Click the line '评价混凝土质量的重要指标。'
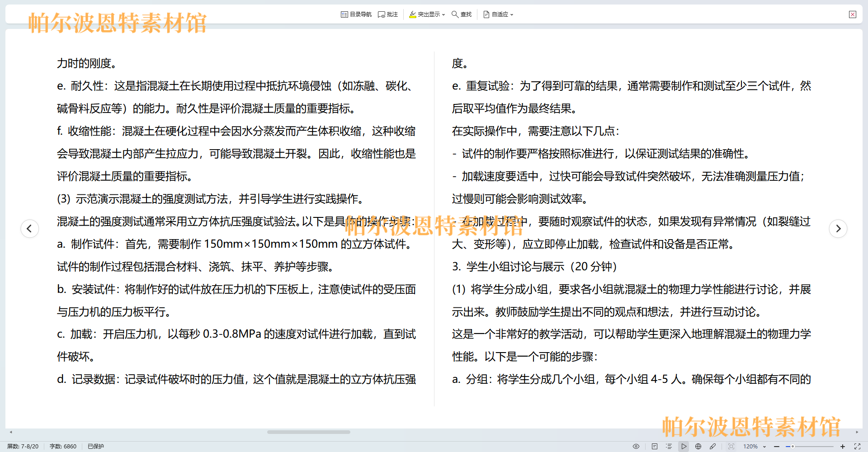 125,176
